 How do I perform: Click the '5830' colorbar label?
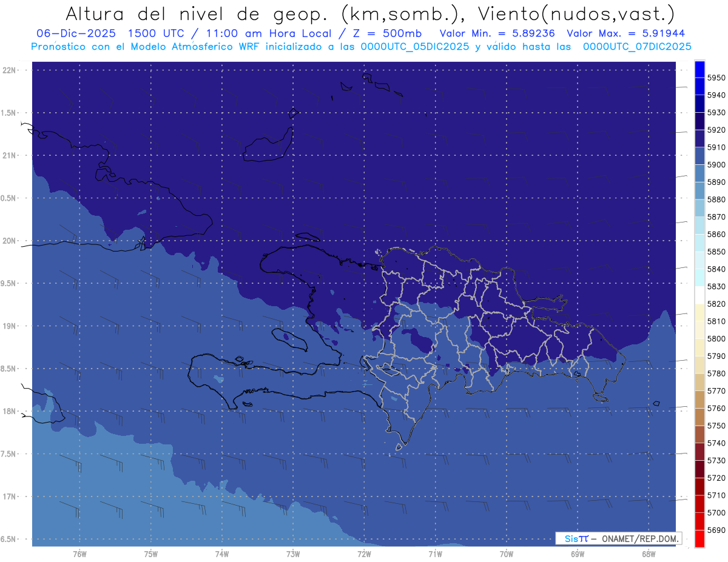[x=716, y=286]
